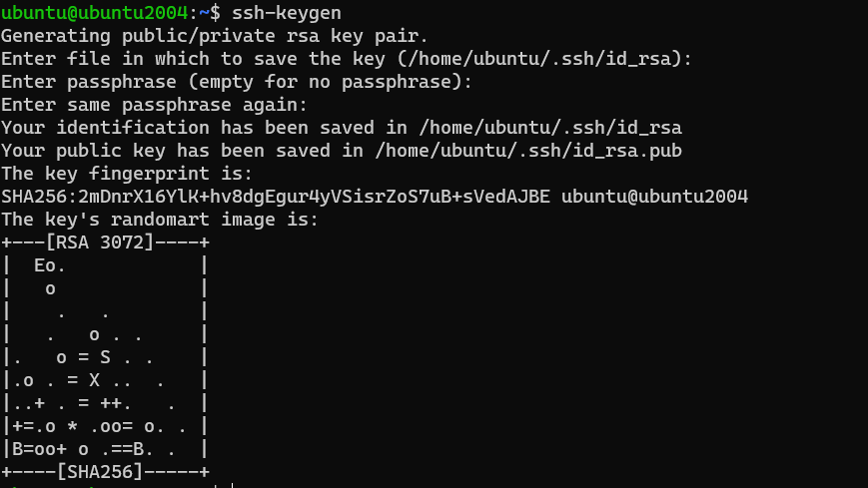Click the SHA256 fingerprint hash string
The height and width of the screenshot is (488, 868).
click(x=276, y=197)
